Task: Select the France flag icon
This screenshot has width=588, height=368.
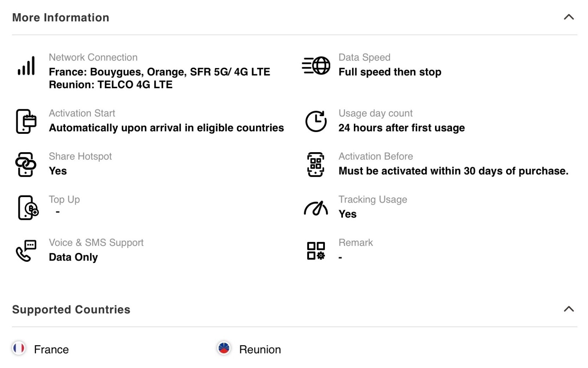Action: click(x=19, y=348)
